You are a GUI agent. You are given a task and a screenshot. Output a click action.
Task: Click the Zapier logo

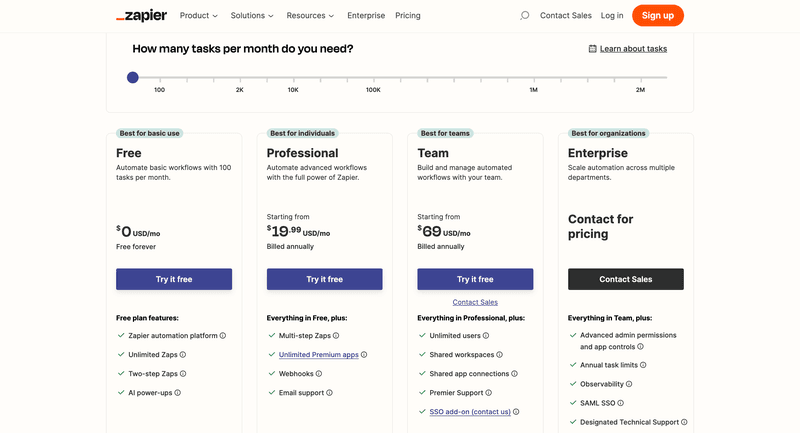tap(141, 15)
